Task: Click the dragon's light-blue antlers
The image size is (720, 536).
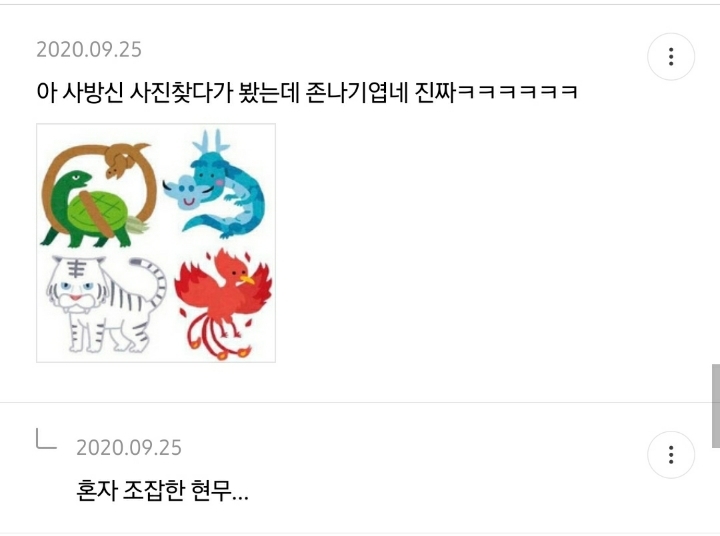Action: [210, 142]
